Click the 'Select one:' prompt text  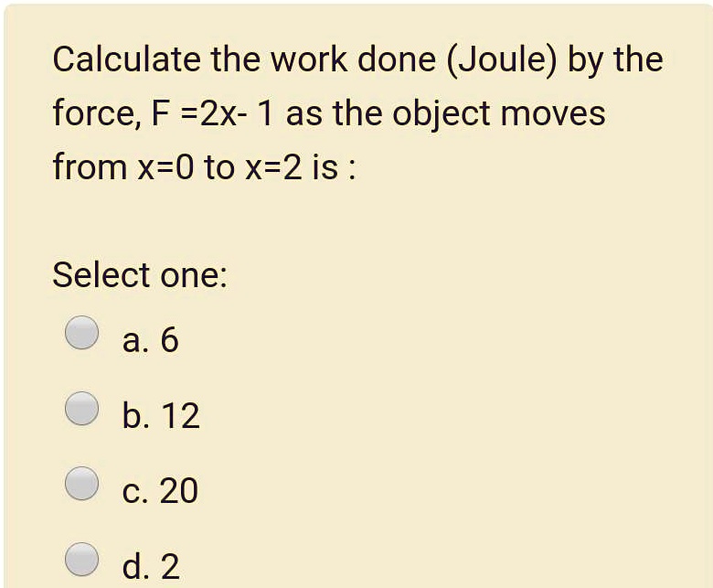click(139, 274)
